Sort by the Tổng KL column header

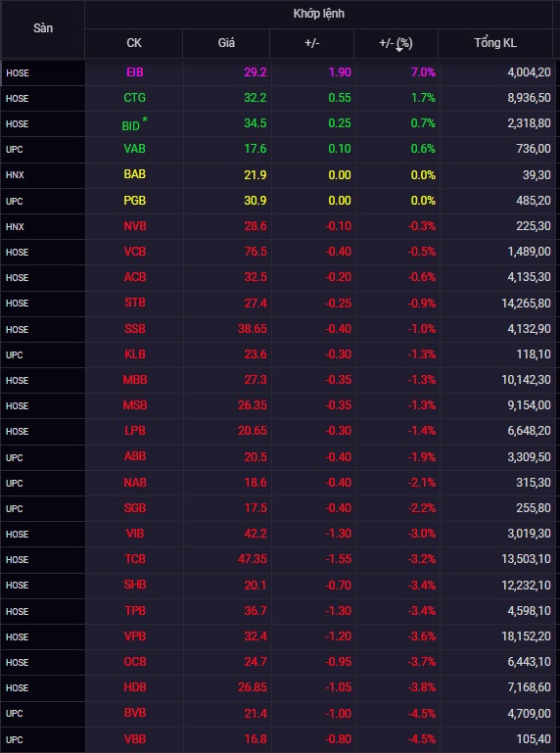click(495, 43)
